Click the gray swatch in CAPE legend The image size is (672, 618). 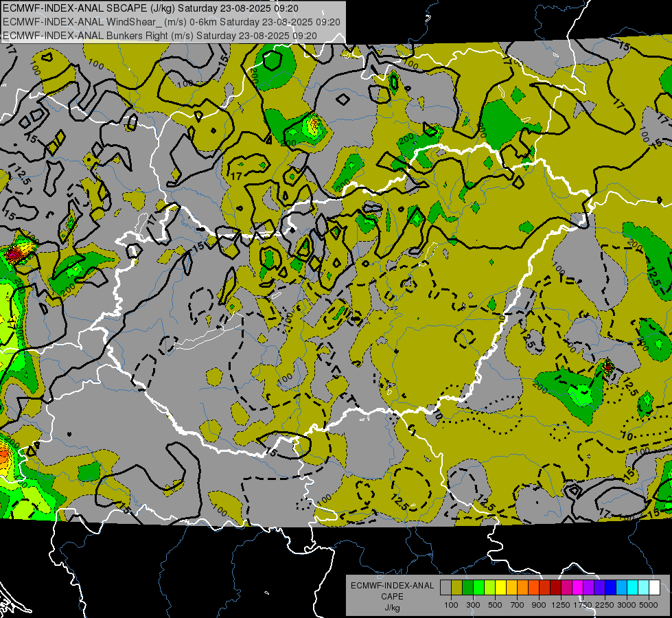(445, 587)
